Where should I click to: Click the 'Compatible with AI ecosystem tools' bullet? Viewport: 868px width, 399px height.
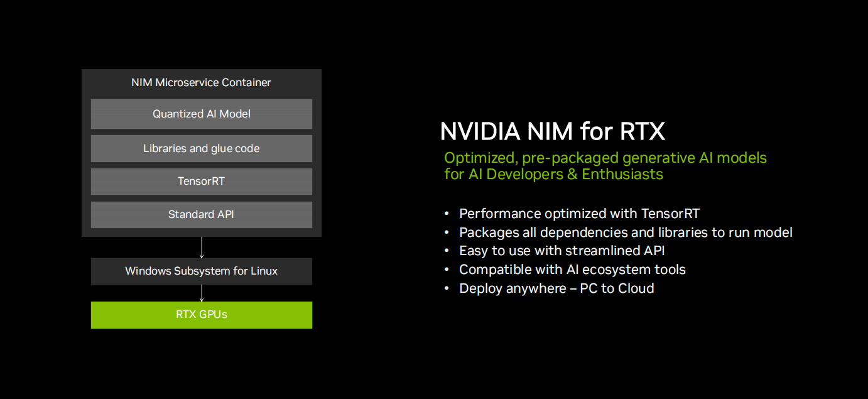point(572,270)
